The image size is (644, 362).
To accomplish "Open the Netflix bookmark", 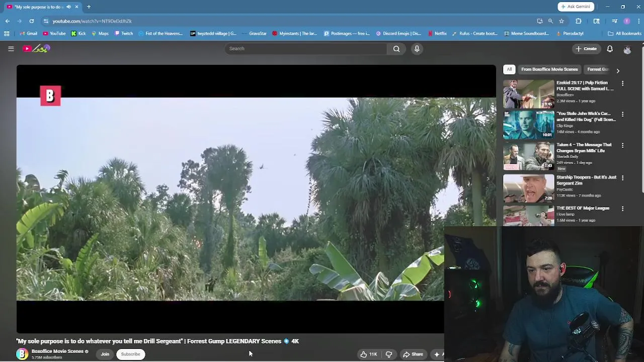I will click(x=437, y=34).
